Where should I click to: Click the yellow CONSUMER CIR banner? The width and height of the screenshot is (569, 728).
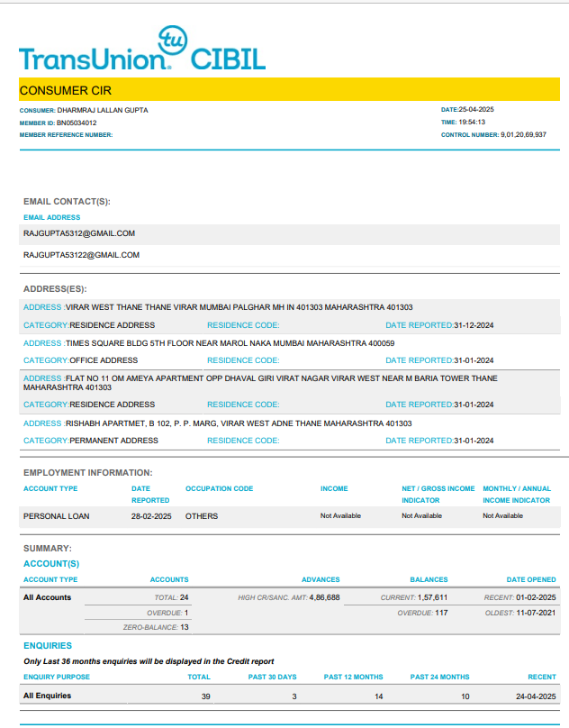289,90
